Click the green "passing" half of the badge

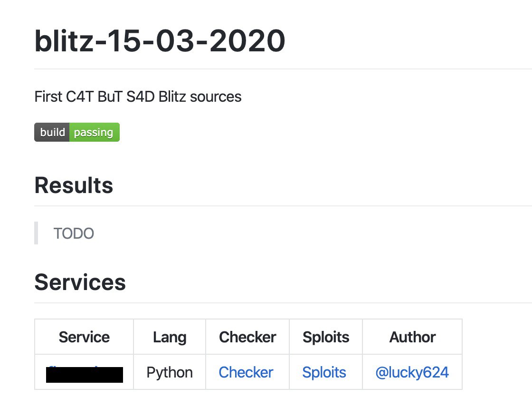point(94,132)
